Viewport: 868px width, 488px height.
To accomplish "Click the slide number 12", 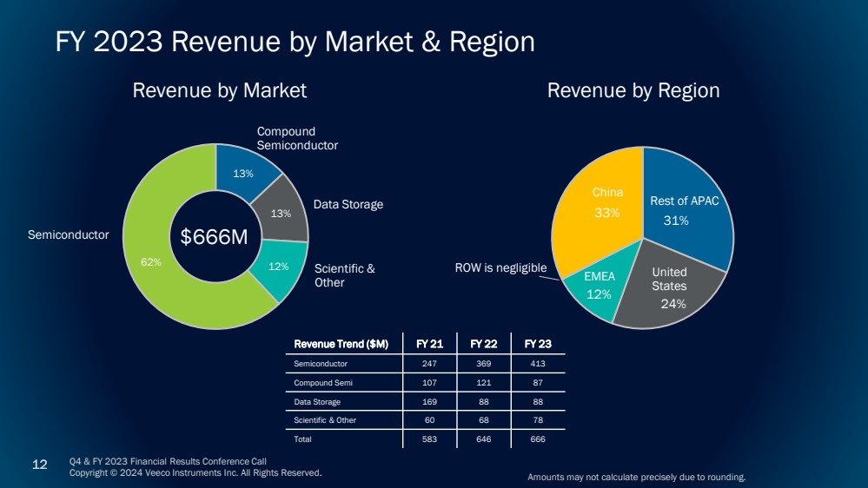I will (40, 465).
